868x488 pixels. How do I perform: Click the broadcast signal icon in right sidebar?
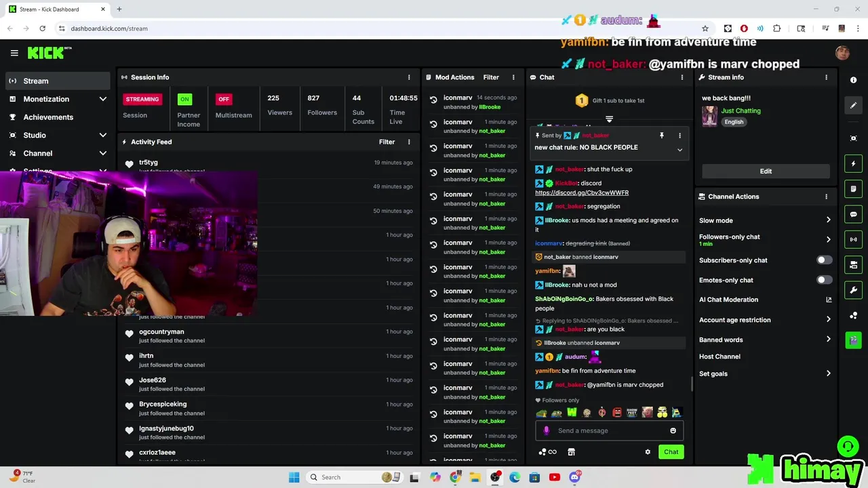[x=854, y=239]
